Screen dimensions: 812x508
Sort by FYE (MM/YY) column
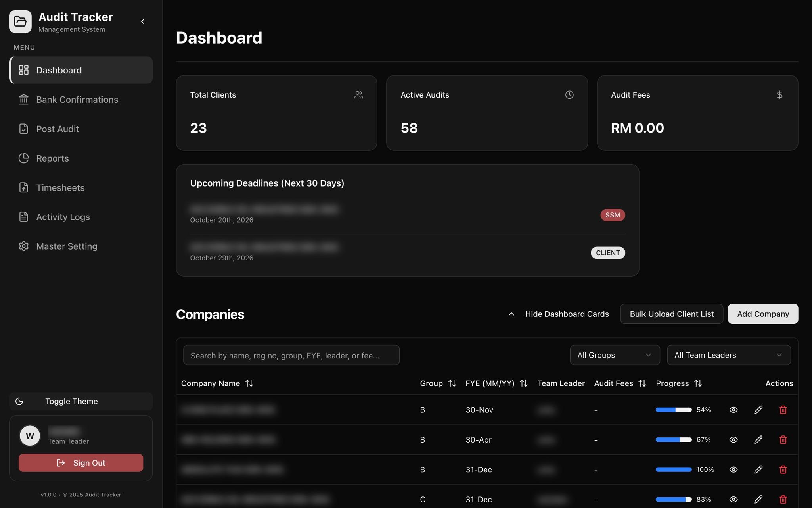[497, 383]
